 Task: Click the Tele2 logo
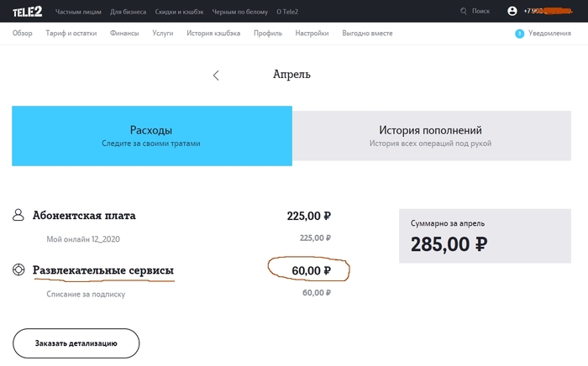pyautogui.click(x=28, y=11)
